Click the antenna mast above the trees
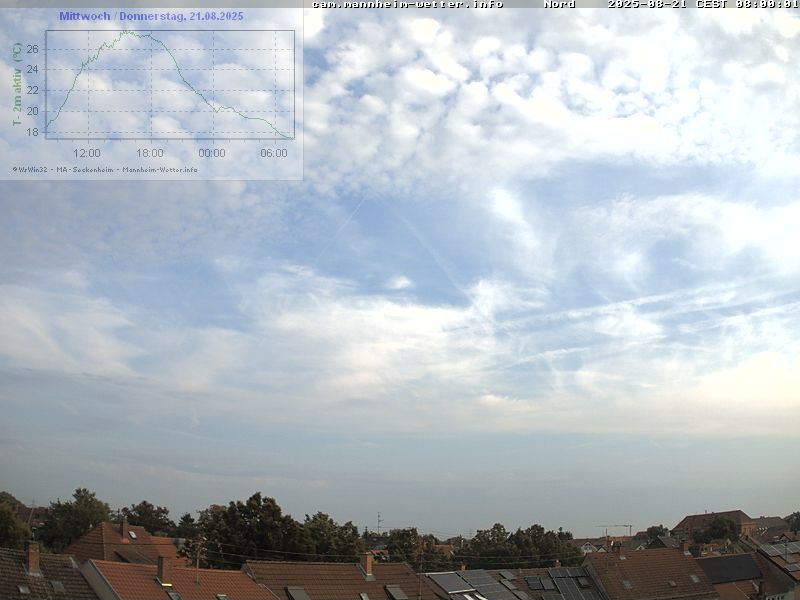 [379, 522]
